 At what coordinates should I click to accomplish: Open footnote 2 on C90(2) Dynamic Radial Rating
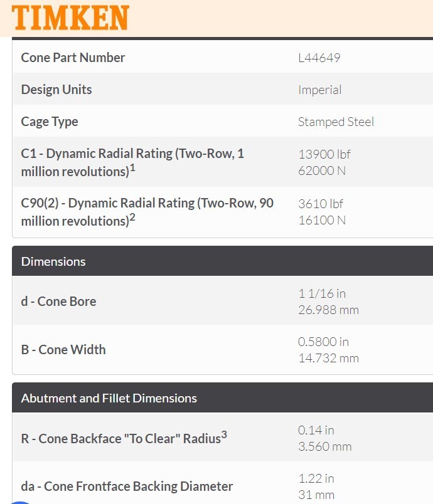[132, 218]
